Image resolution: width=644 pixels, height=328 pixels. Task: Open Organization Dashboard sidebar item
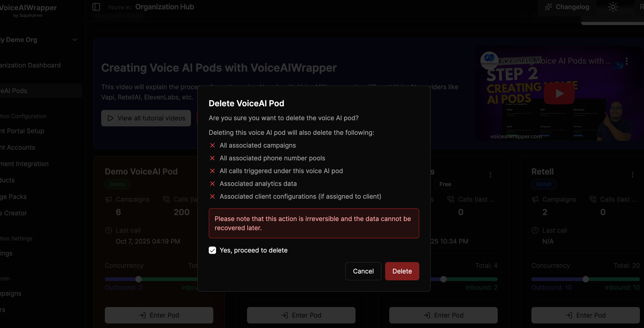point(30,65)
